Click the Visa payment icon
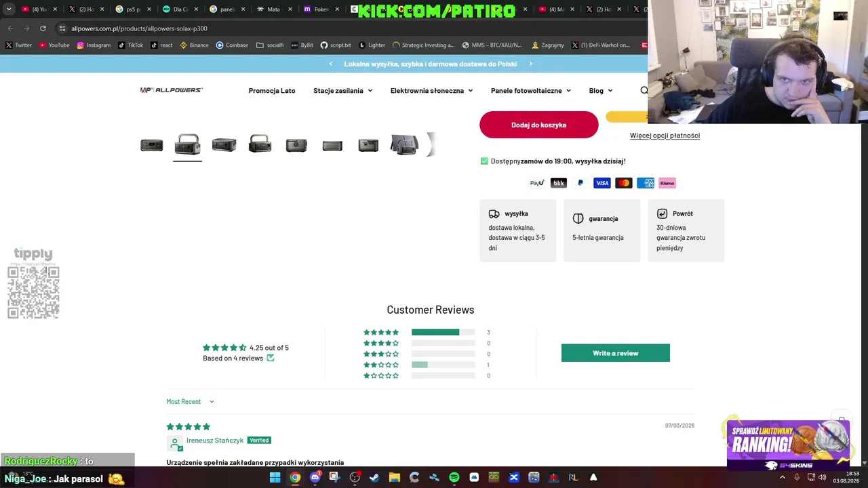Viewport: 868px width, 488px height. [602, 183]
